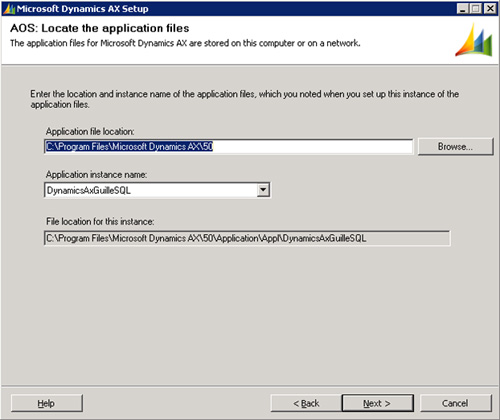Click the 'AOS: Locate the application files' heading

coord(100,28)
